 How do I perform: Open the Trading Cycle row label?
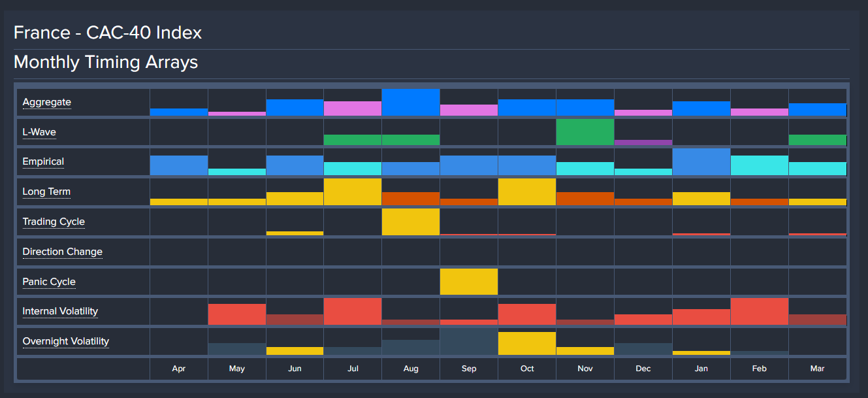(x=54, y=222)
